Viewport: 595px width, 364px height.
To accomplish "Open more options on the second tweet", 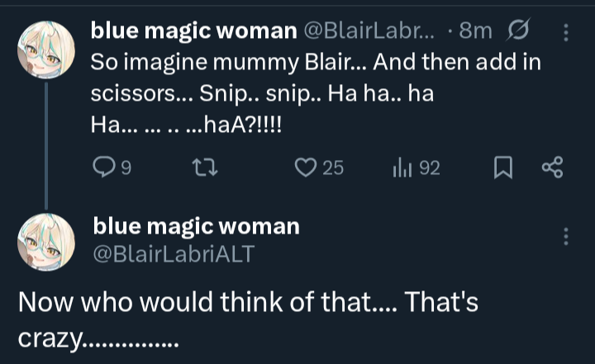I will click(x=566, y=237).
